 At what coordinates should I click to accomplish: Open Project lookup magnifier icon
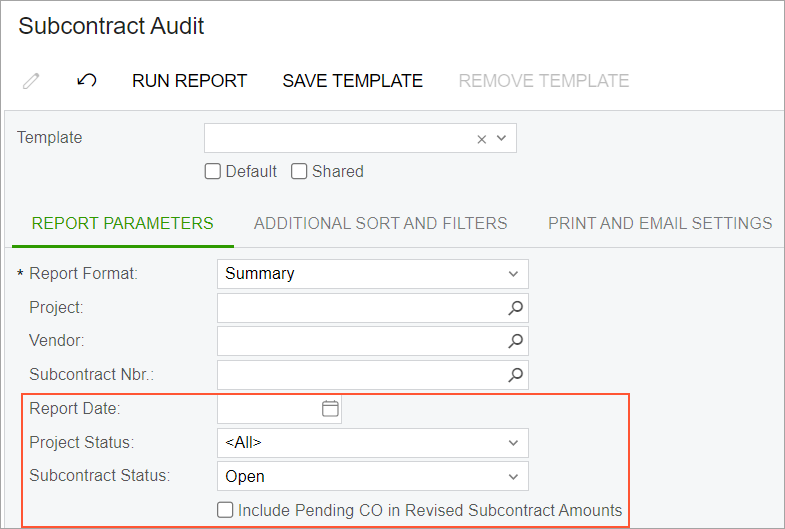[515, 308]
